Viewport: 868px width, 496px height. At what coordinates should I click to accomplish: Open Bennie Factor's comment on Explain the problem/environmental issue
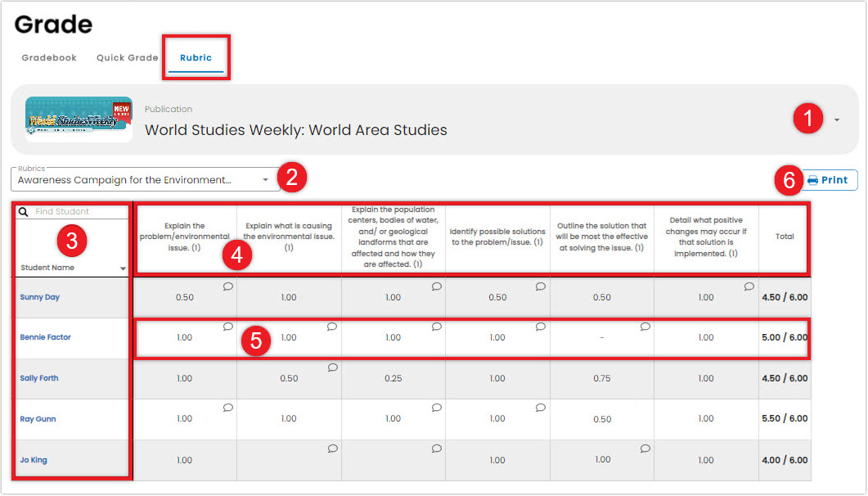tap(228, 327)
